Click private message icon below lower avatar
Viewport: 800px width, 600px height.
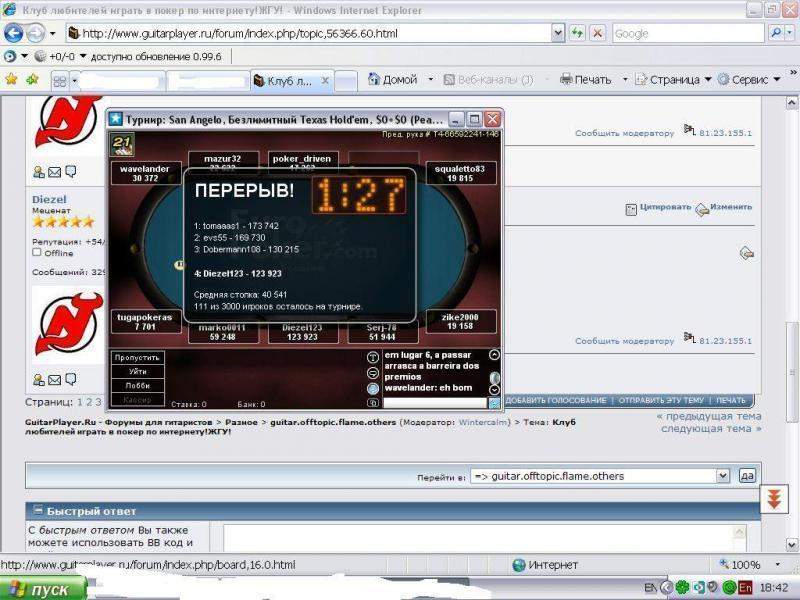click(71, 379)
